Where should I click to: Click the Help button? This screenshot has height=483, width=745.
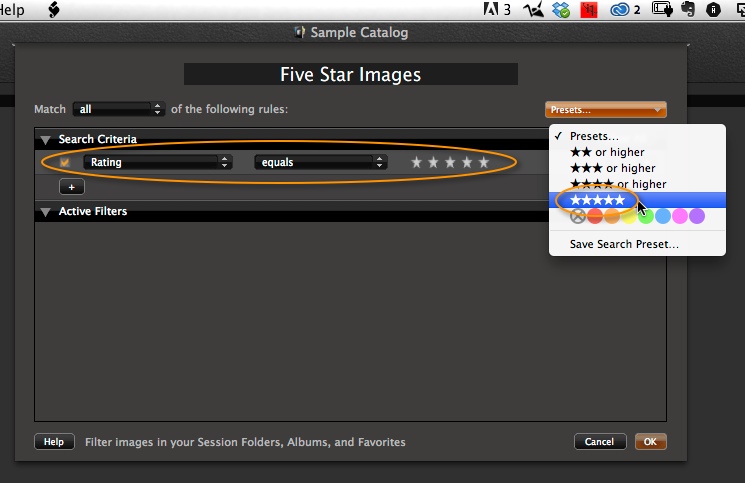click(x=54, y=442)
